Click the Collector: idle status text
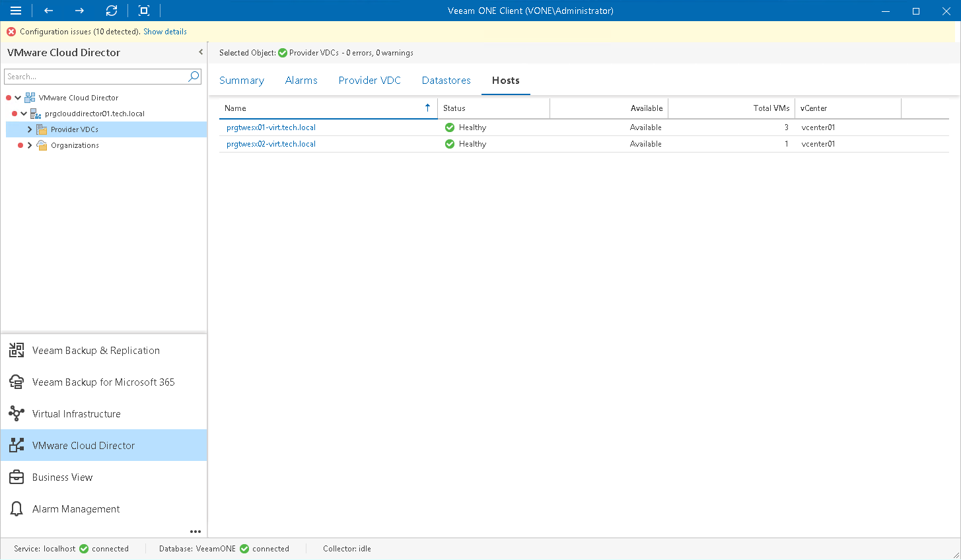The width and height of the screenshot is (961, 560). pyautogui.click(x=347, y=549)
